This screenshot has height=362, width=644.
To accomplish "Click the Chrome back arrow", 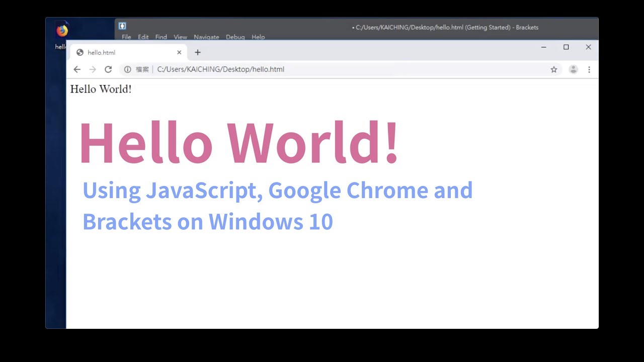I will [x=77, y=69].
